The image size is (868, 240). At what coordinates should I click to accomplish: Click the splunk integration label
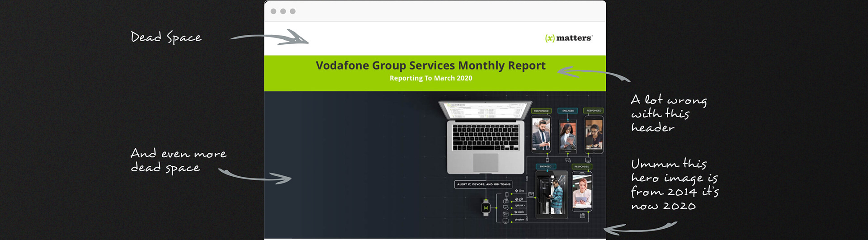point(519,206)
